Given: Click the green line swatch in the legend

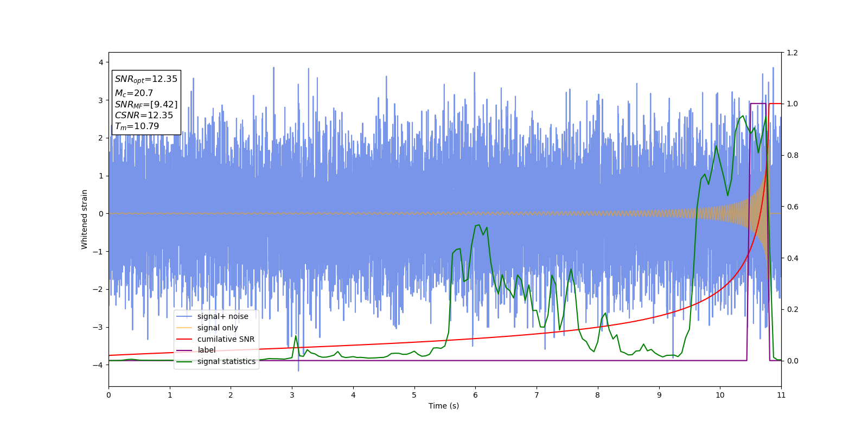Looking at the screenshot, I should coord(184,361).
